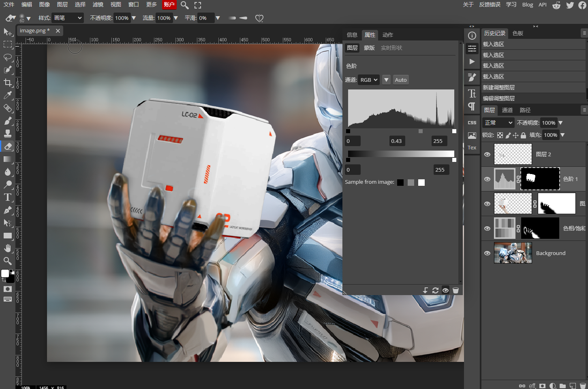
Task: Select the Zoom tool
Action: pyautogui.click(x=8, y=261)
